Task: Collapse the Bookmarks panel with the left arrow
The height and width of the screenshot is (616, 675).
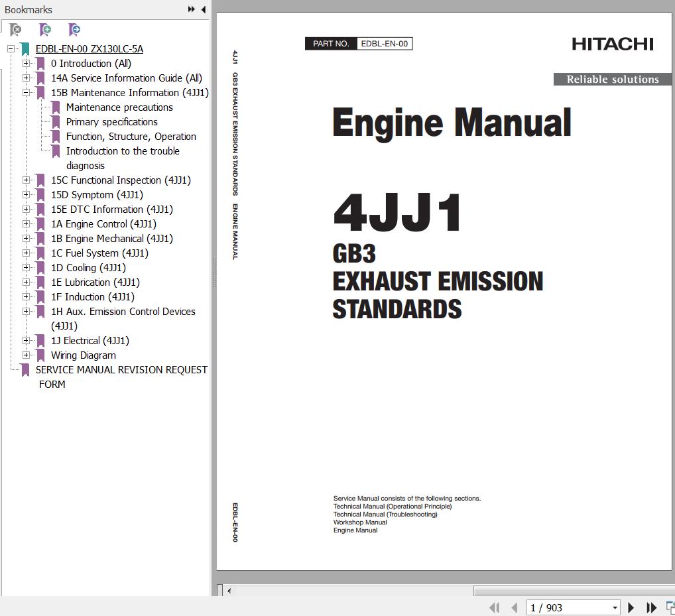Action: click(203, 9)
